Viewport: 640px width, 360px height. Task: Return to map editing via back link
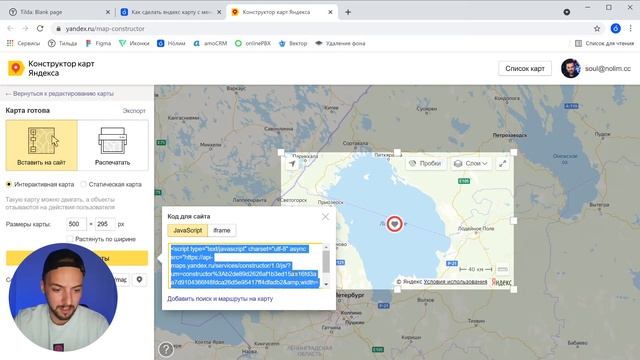[60, 94]
